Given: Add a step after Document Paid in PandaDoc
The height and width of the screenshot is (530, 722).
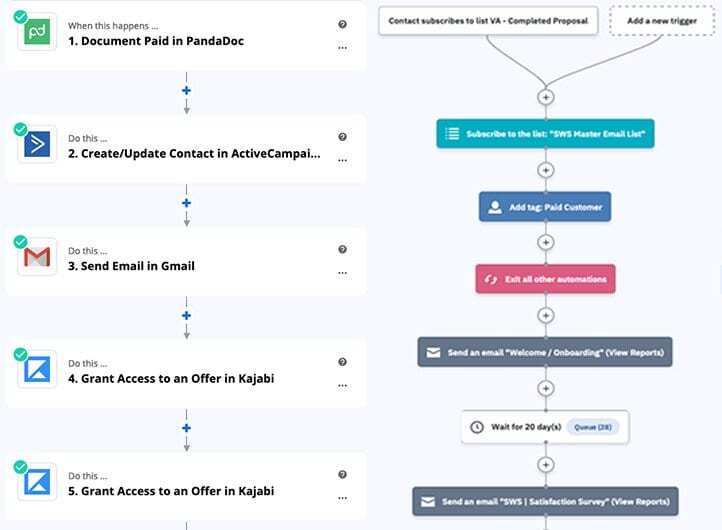Looking at the screenshot, I should click(186, 90).
